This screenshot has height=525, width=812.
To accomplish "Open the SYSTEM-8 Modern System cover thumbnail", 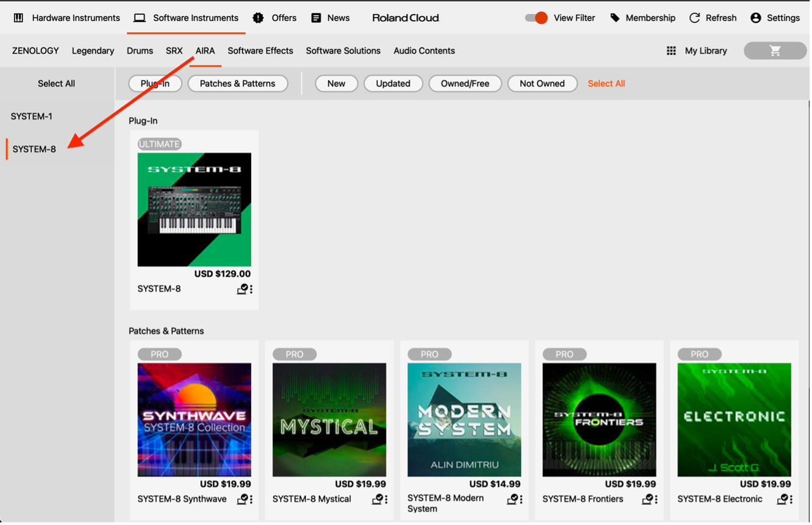I will point(464,419).
